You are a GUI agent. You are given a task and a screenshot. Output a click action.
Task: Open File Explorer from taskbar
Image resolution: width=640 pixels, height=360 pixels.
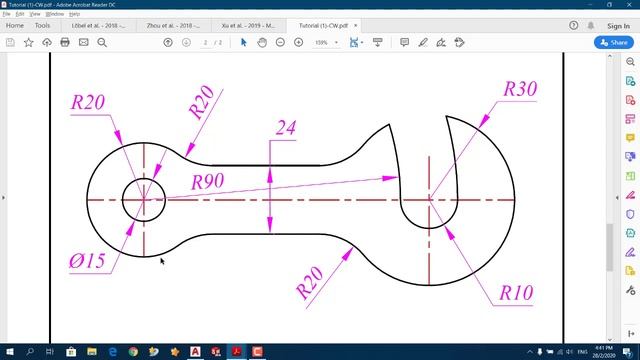[x=92, y=351]
